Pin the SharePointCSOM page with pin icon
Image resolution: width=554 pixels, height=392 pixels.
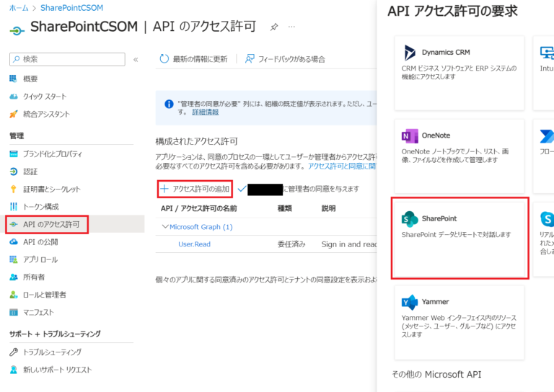coord(274,27)
